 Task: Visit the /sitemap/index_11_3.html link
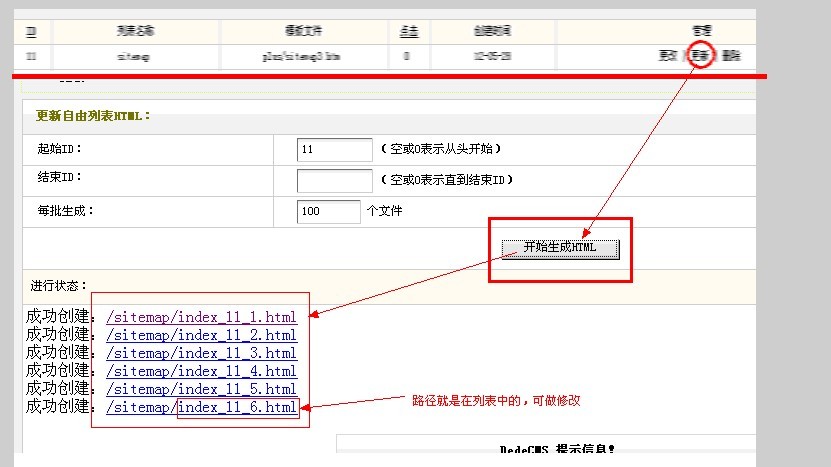[201, 354]
